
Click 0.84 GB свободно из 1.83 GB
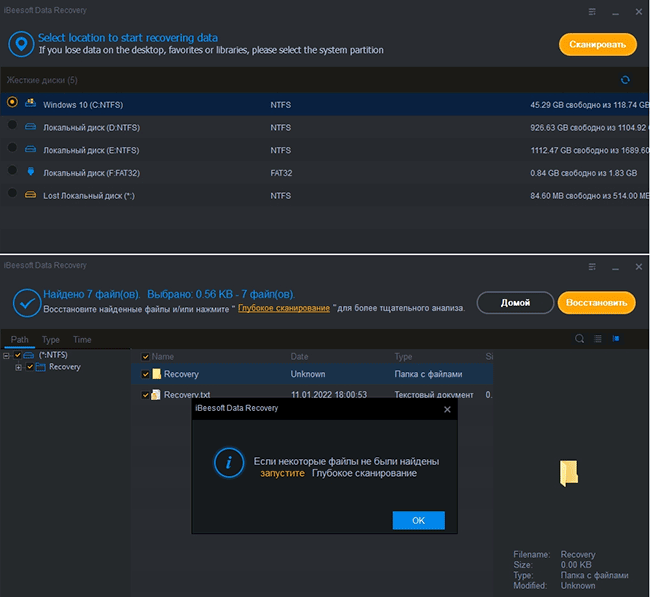[583, 173]
